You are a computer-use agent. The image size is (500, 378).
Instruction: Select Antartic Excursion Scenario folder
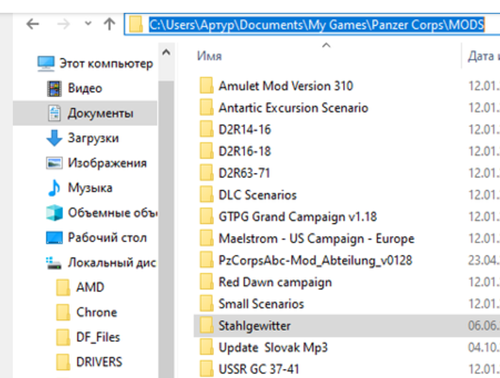(293, 108)
